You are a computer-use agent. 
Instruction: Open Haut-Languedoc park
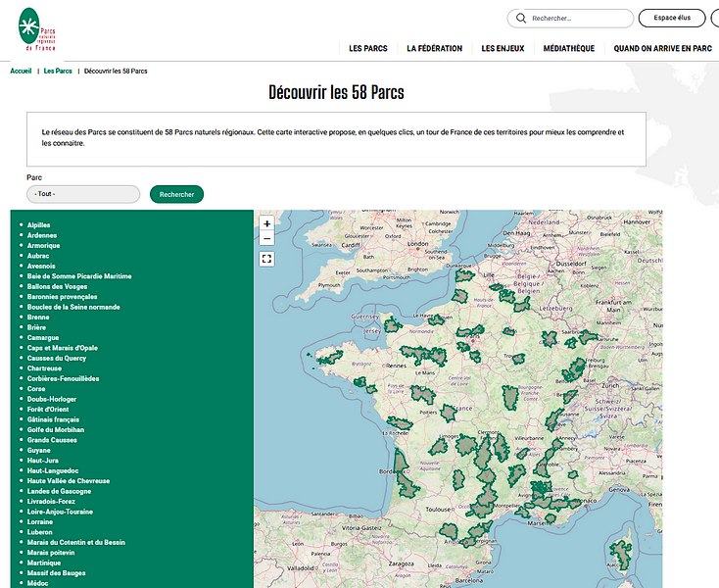click(53, 470)
